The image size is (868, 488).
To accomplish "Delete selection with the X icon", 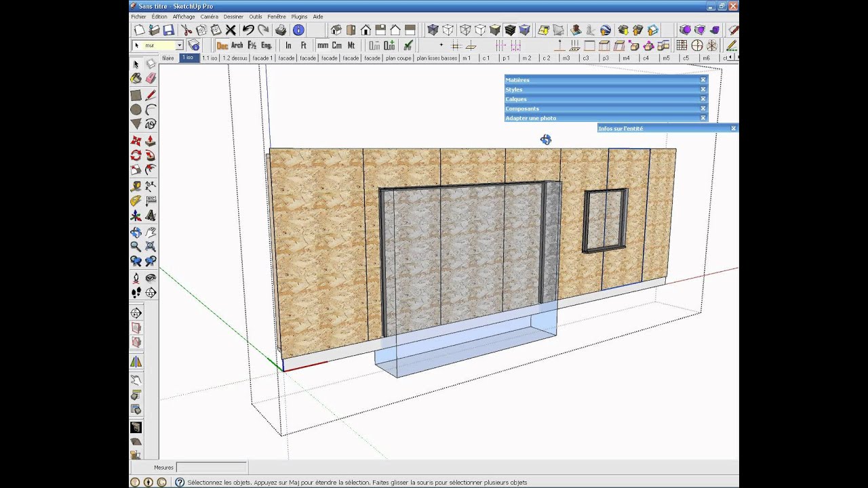I will click(231, 30).
